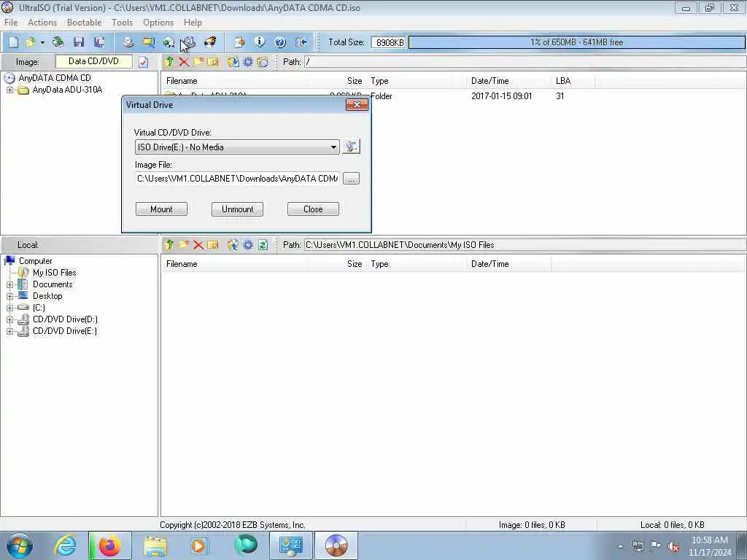Open Windows Explorer from the taskbar

click(x=155, y=545)
